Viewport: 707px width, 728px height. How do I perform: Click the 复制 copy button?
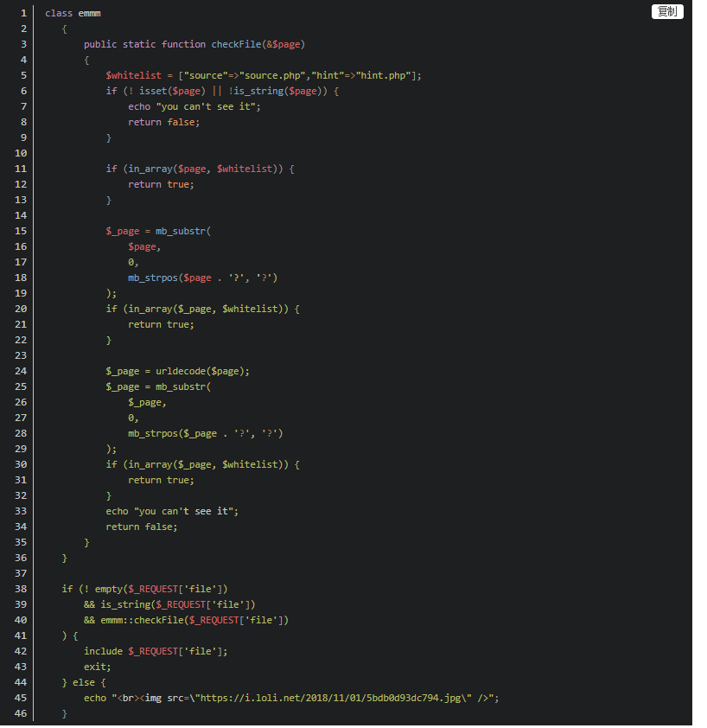[667, 11]
